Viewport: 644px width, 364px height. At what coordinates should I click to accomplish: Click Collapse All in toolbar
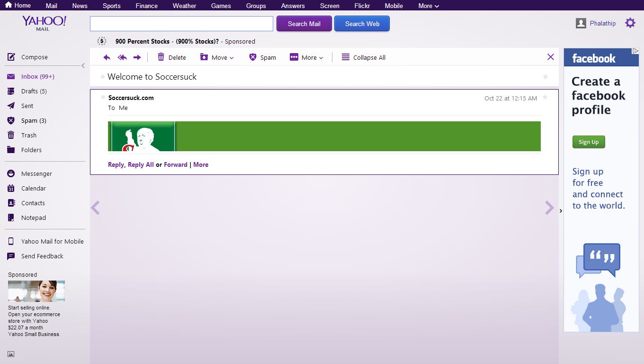coord(363,57)
